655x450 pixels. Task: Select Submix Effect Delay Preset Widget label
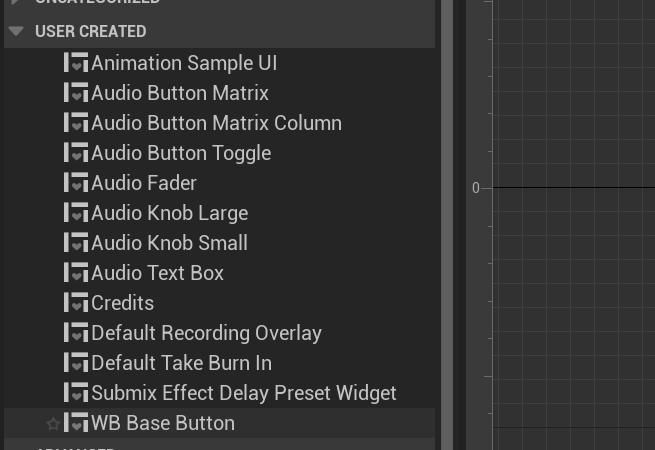tap(243, 393)
